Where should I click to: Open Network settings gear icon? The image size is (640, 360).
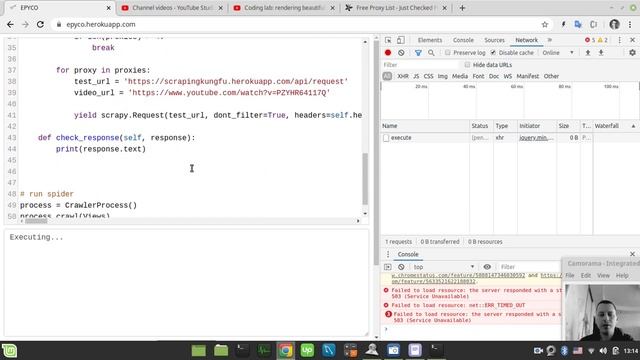click(x=632, y=53)
